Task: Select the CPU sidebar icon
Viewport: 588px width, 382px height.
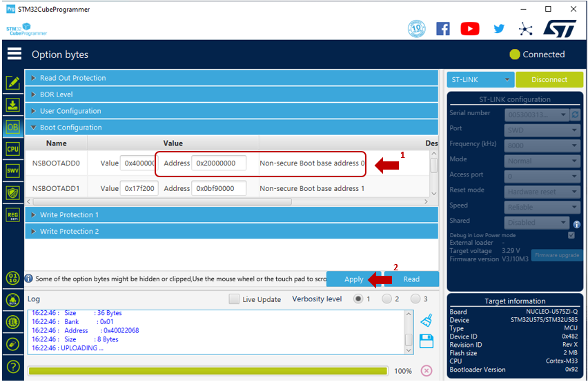Action: (x=12, y=149)
